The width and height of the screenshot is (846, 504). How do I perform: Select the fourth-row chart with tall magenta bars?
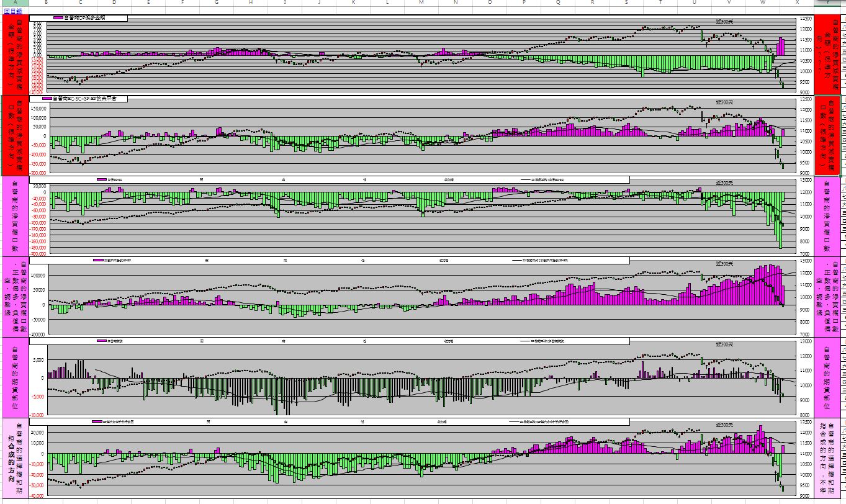click(422, 296)
